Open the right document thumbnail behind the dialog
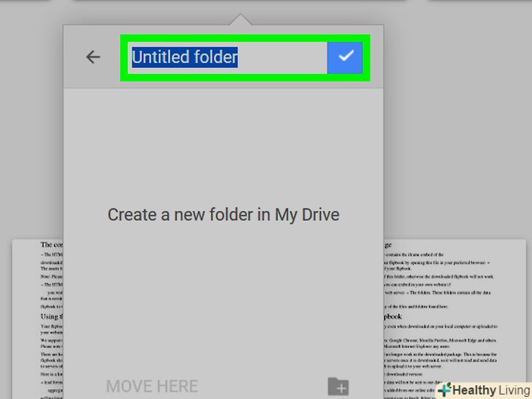Viewport: 532px width, 399px height. coord(455,319)
